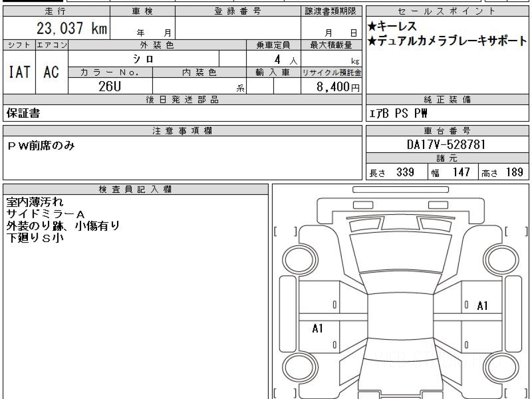Click the exterior color シロ cell
Screen dimensions: 532x399
[x=144, y=59]
